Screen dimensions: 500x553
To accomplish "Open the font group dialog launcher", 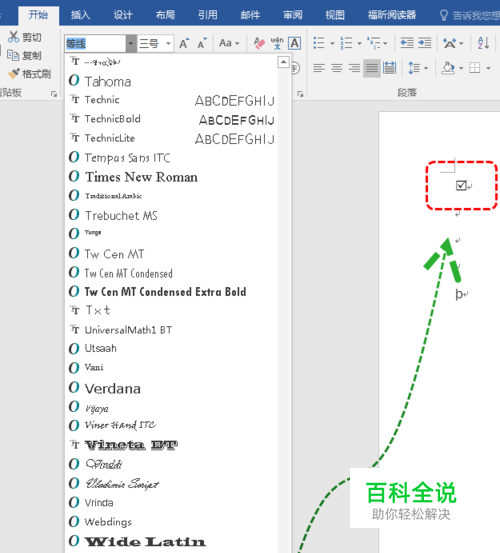I will (300, 93).
